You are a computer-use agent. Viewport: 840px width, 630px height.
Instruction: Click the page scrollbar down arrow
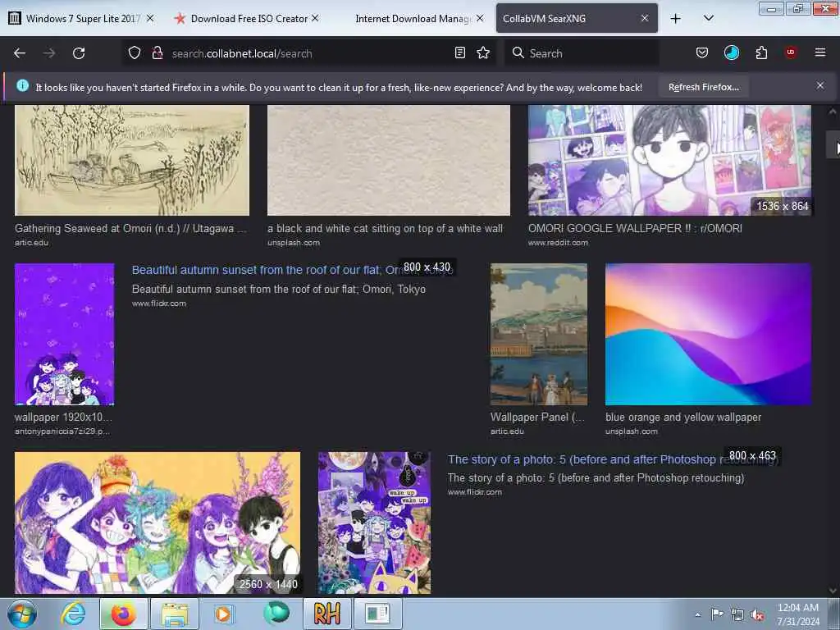[832, 591]
